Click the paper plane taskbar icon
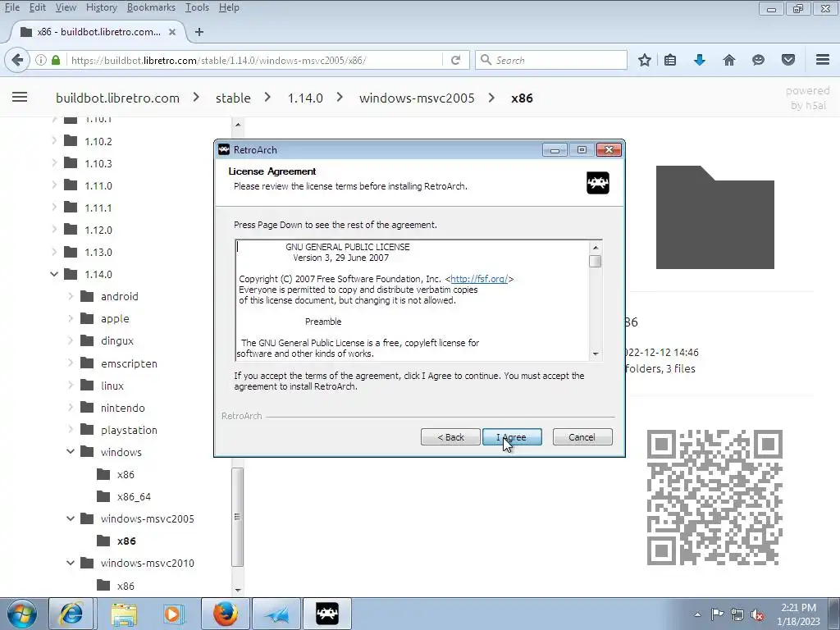The height and width of the screenshot is (630, 840). click(276, 614)
